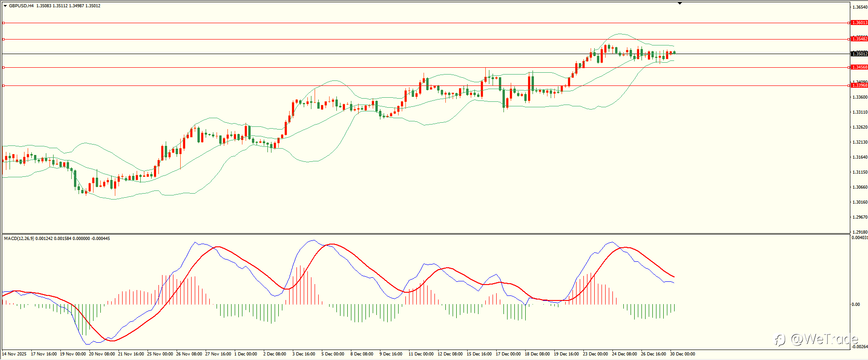Screen dimensions: 868x360
Task: Click the 14 Nov 2025 date label
Action: pos(15,354)
